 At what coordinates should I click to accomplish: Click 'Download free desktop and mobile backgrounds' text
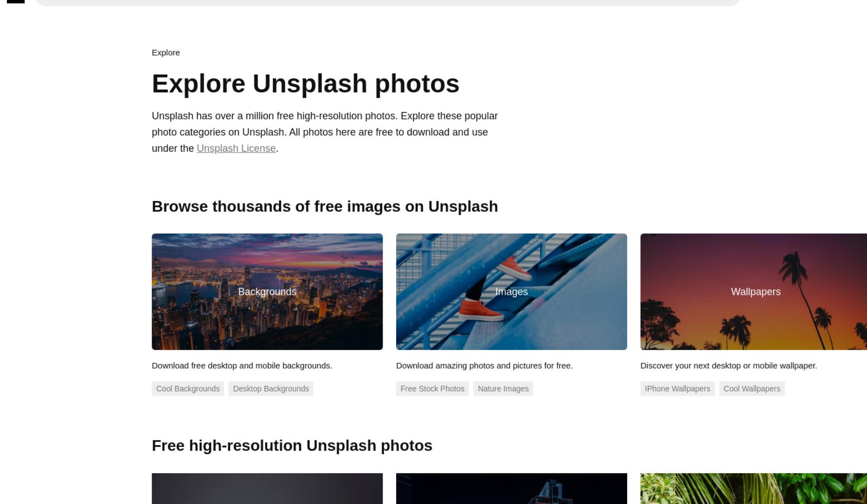[242, 366]
